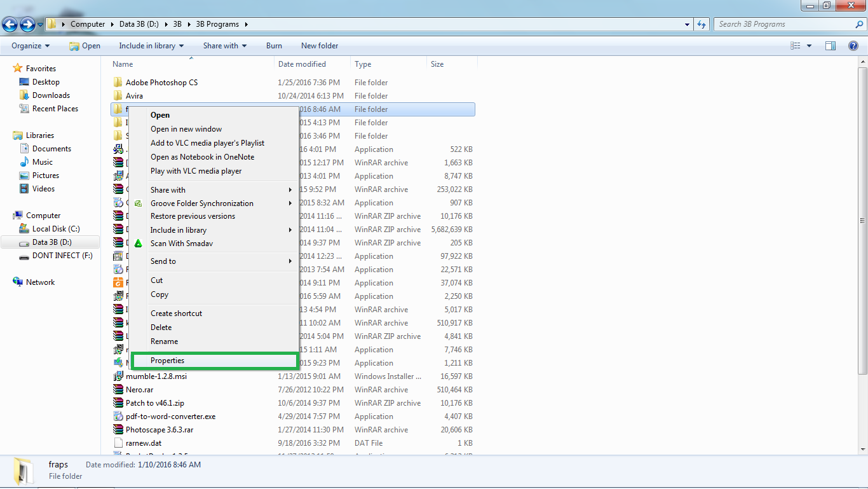Click the Libraries icon in navigation pane
The width and height of the screenshot is (868, 489).
click(x=18, y=135)
